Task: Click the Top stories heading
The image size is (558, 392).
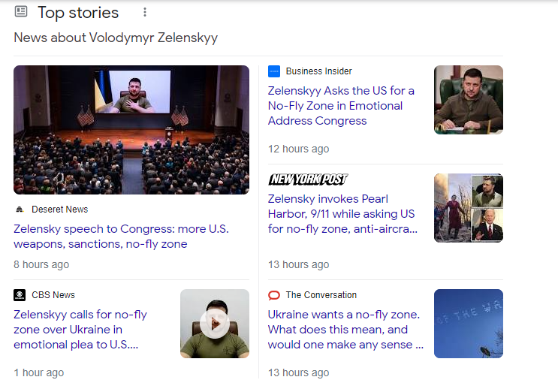Action: (x=78, y=13)
